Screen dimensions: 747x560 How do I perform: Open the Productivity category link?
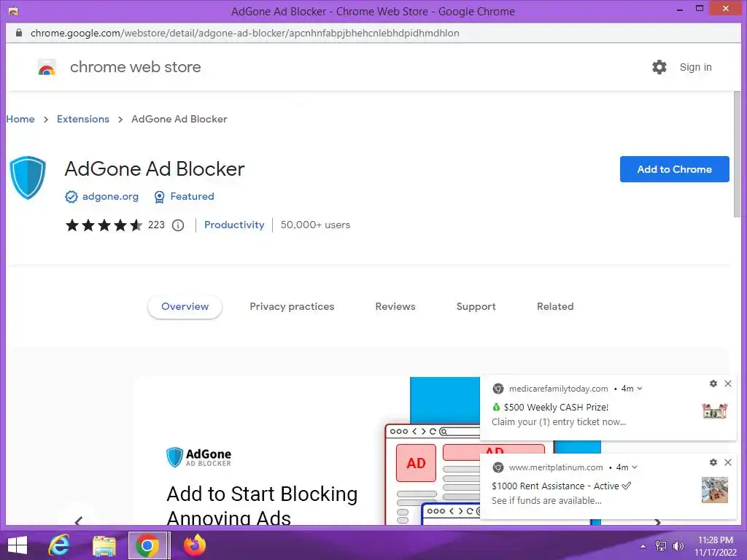coord(234,225)
